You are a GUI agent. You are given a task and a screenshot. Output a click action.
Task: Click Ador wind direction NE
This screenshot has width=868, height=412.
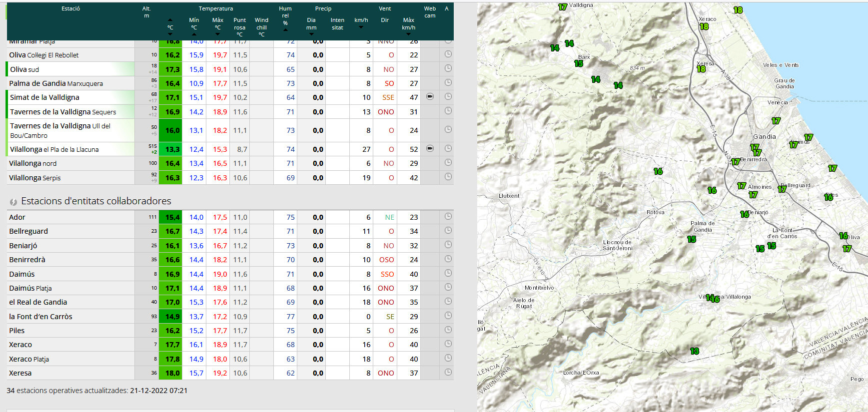tap(390, 217)
